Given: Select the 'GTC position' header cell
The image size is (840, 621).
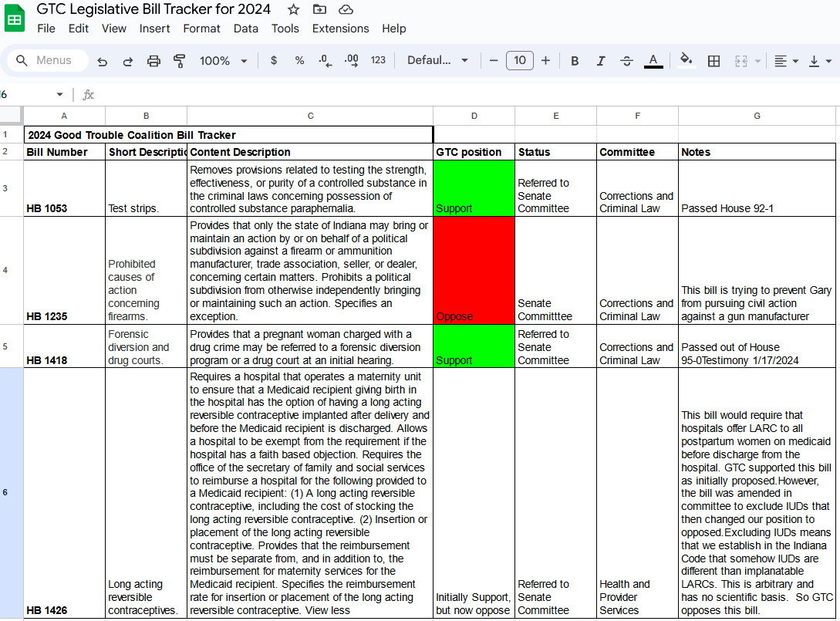Looking at the screenshot, I should (x=474, y=152).
